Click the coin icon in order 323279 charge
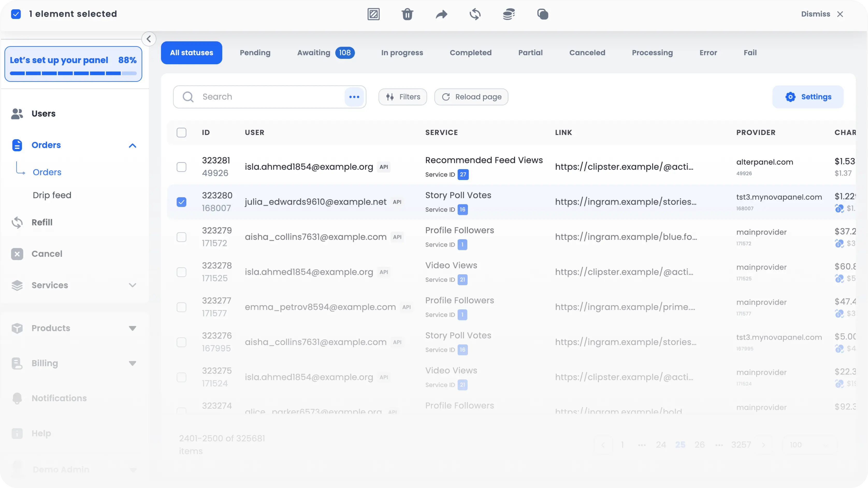This screenshot has width=868, height=488. click(839, 244)
